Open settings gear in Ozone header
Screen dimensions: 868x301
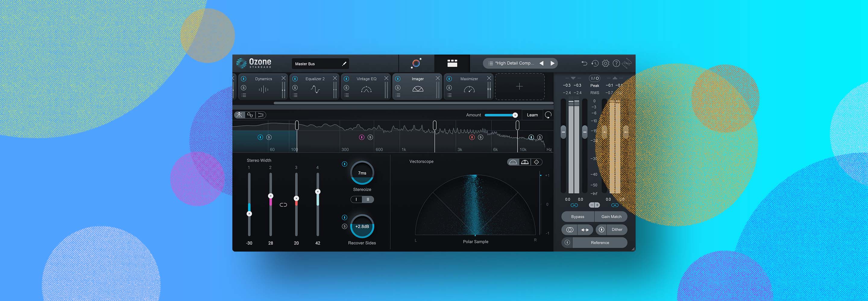tap(605, 63)
